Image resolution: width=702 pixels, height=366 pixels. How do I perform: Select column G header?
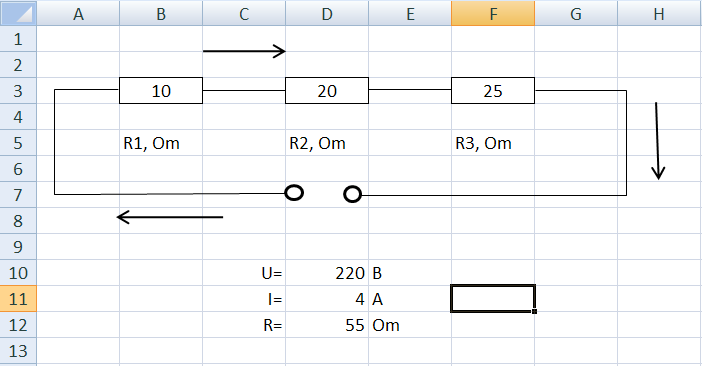point(576,13)
